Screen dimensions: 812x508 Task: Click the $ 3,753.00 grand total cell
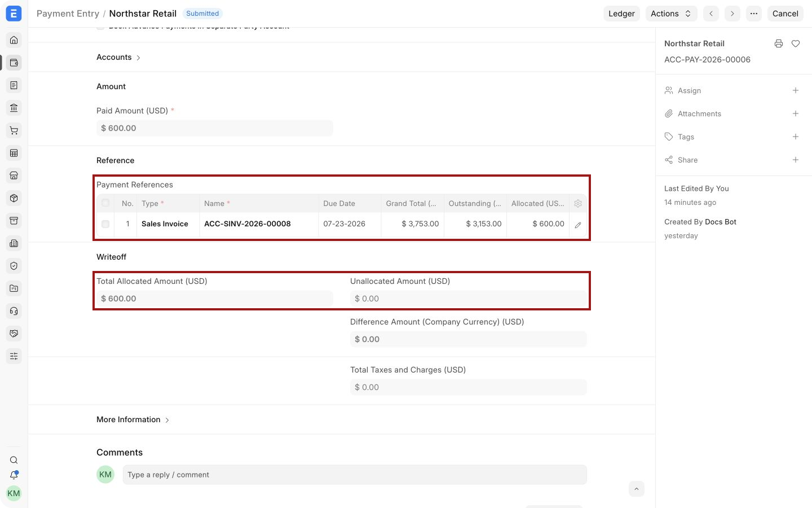click(x=412, y=224)
